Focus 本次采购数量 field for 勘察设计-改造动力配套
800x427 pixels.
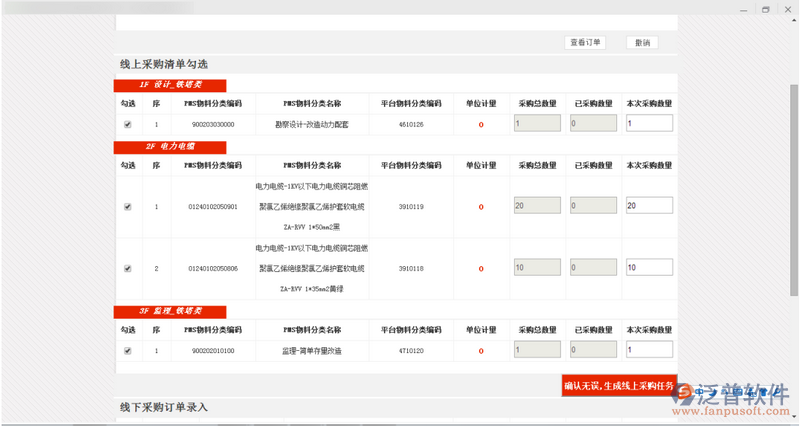[648, 124]
